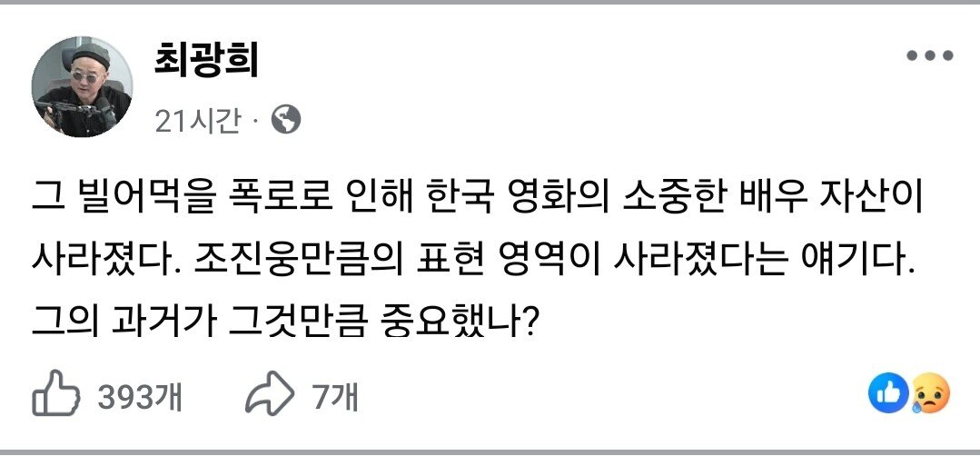
Task: Click the crying sad reaction emoji
Action: pyautogui.click(x=930, y=393)
